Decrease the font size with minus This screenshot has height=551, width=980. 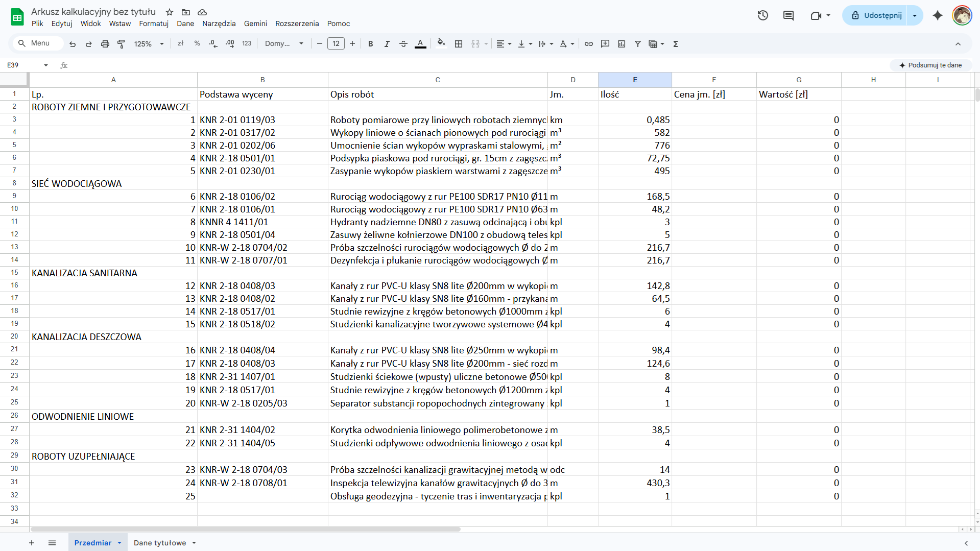pos(320,44)
